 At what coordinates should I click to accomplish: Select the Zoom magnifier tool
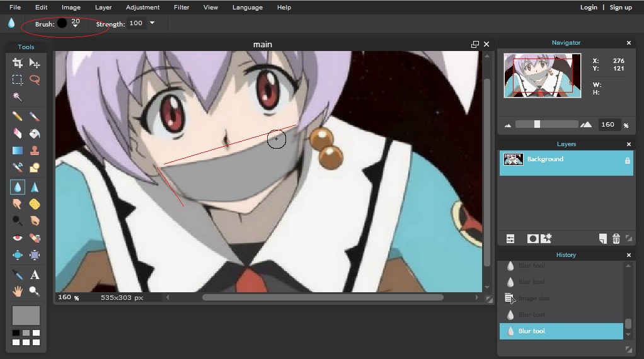pos(35,292)
